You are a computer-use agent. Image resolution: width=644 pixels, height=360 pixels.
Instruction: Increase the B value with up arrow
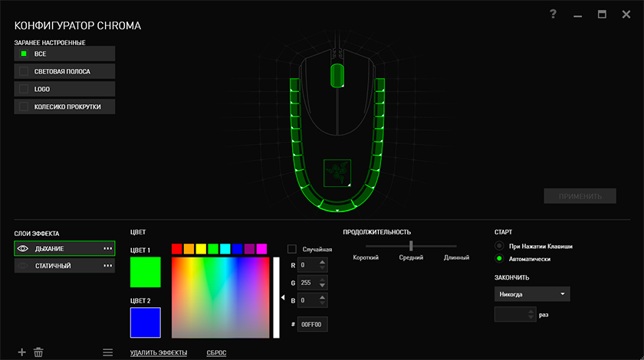[x=323, y=297]
